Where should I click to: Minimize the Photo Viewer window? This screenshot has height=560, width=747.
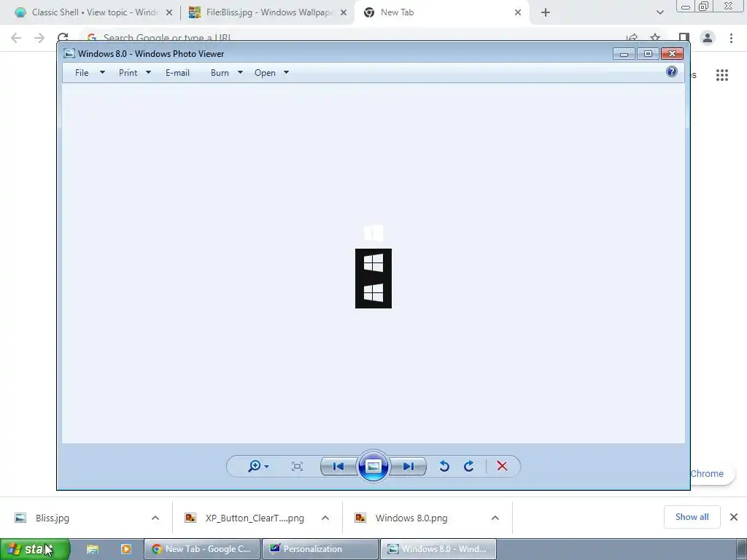pos(624,54)
